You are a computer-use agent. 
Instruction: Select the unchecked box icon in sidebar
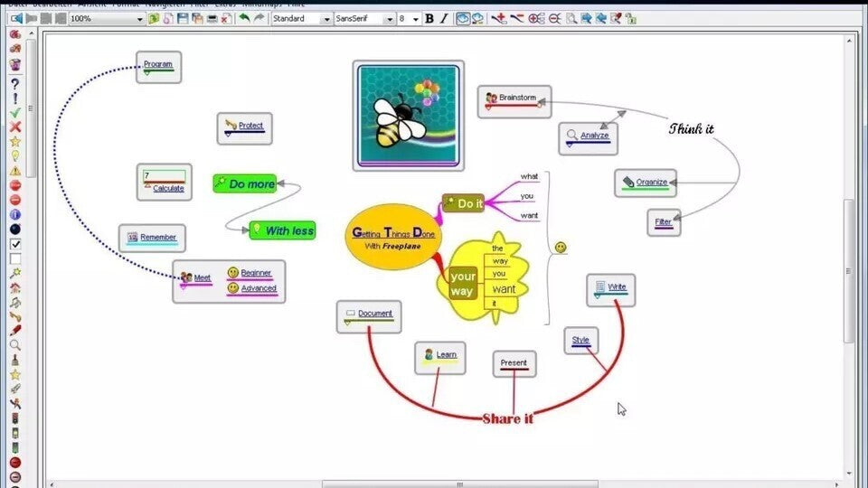14,258
